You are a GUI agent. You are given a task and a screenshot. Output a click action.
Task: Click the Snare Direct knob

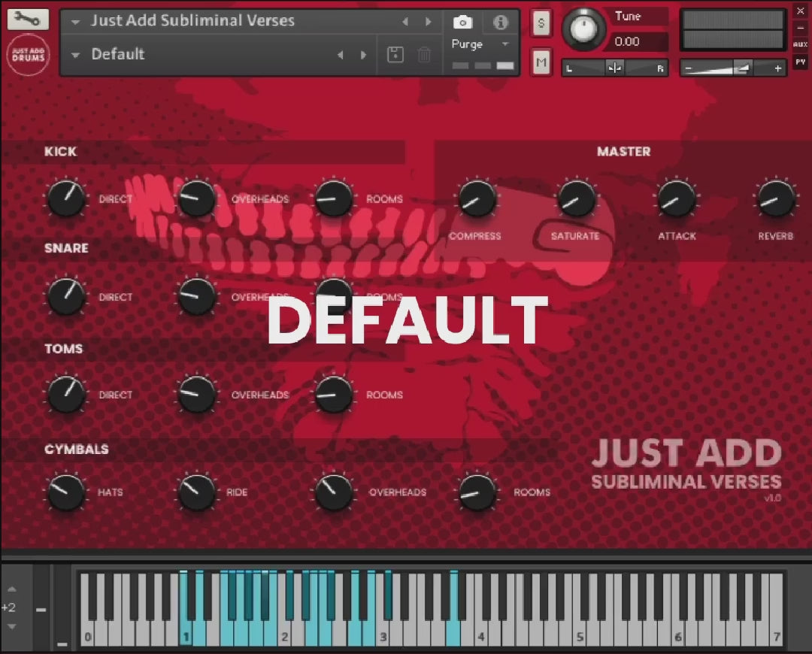(x=66, y=296)
